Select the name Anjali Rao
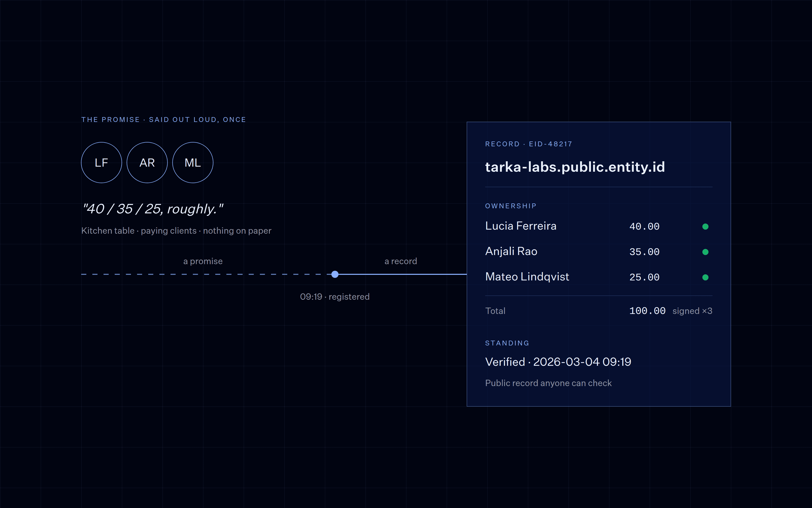 point(511,251)
